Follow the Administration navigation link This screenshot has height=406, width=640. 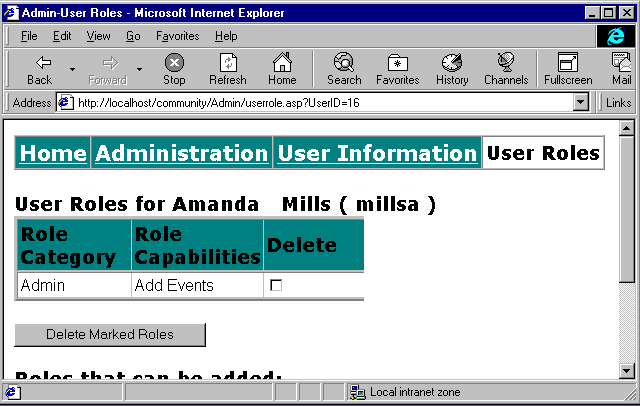pyautogui.click(x=181, y=153)
